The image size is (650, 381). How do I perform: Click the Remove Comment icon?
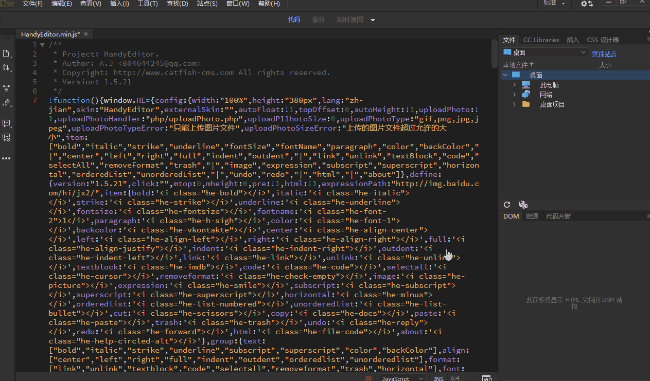(6, 138)
